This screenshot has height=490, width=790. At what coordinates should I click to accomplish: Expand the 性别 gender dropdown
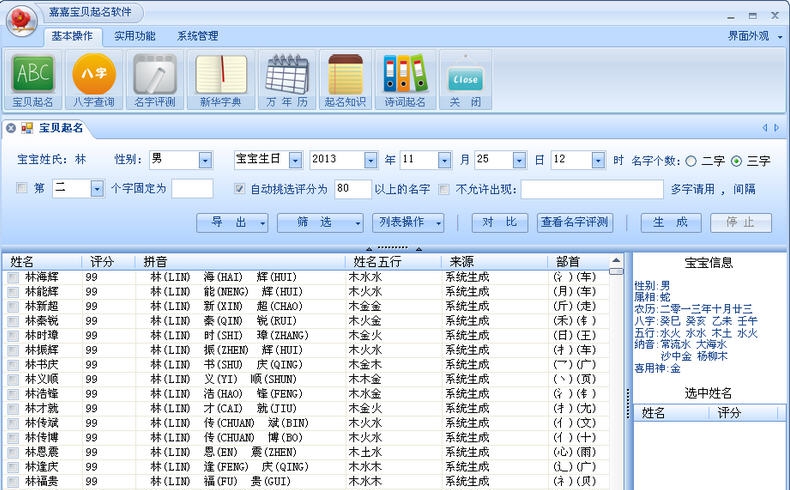[x=204, y=160]
